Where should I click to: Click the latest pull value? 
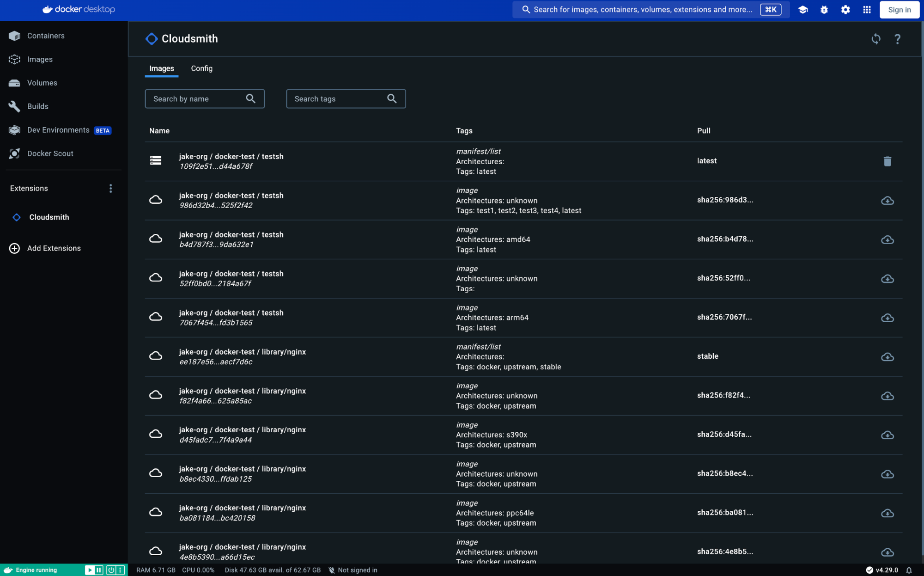[x=707, y=161]
